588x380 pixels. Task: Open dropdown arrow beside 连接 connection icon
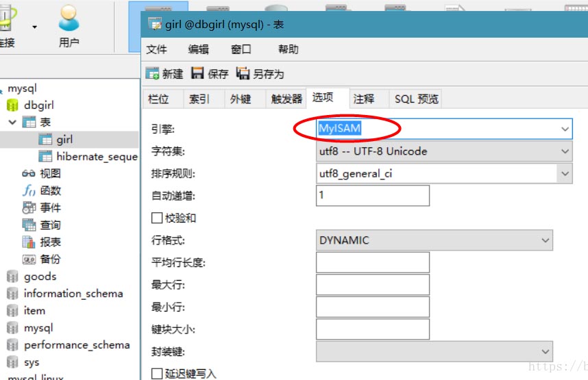34,27
